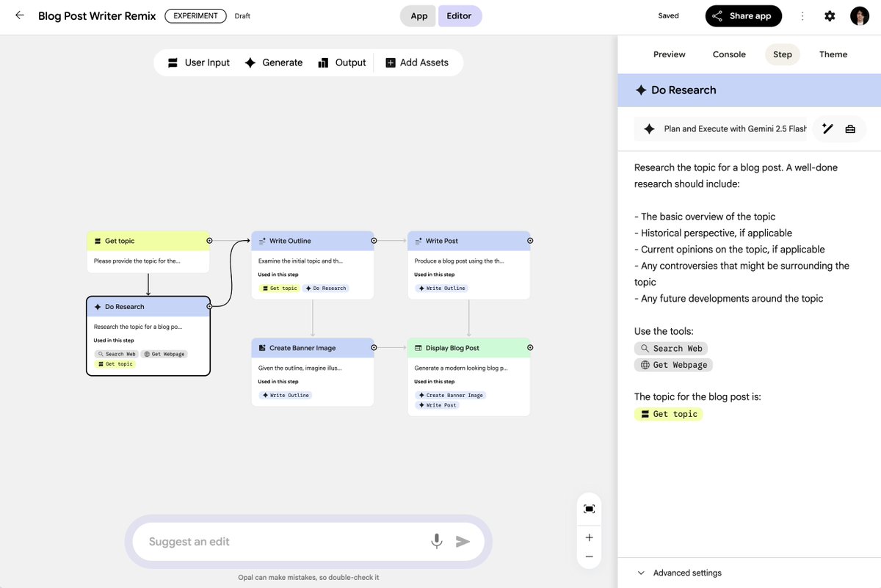Insert an Output node via the toolbar
The width and height of the screenshot is (881, 588).
click(341, 62)
